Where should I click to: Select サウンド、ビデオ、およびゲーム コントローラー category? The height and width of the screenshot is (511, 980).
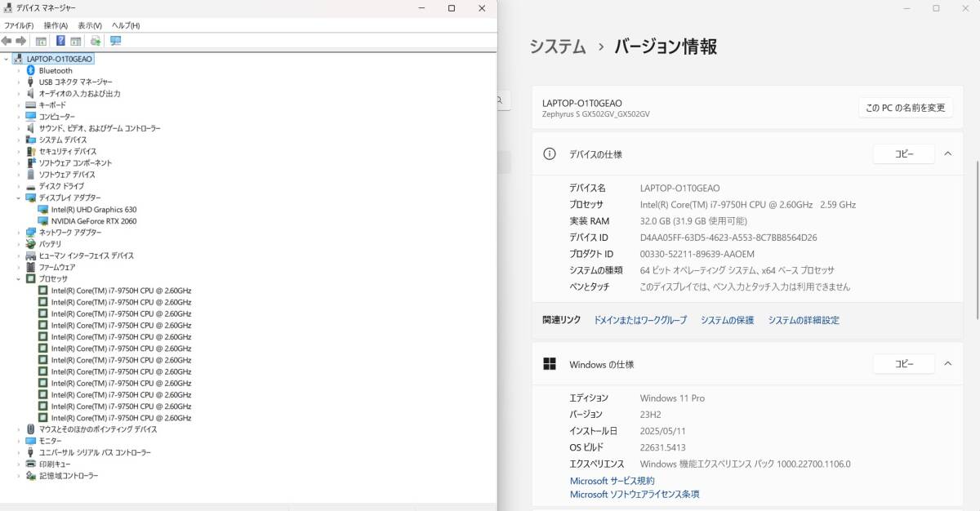pos(100,128)
